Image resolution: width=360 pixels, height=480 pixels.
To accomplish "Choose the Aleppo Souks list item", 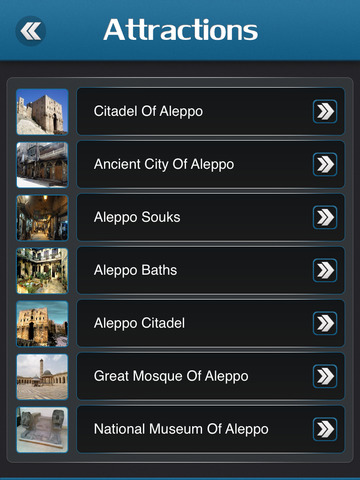I will click(x=211, y=217).
